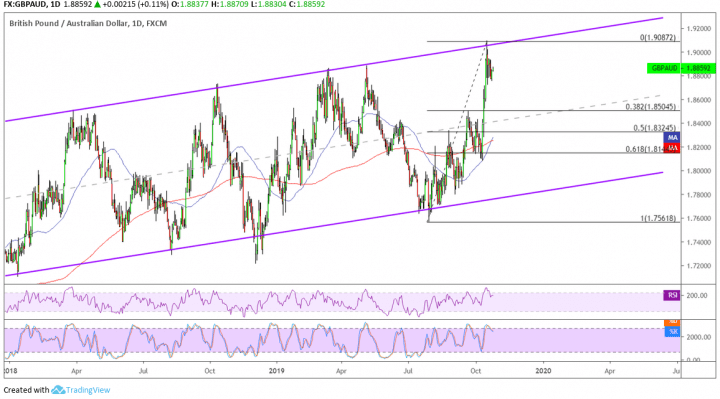720x399 pixels.
Task: Open the TradingView link at bottom
Action: click(88, 390)
